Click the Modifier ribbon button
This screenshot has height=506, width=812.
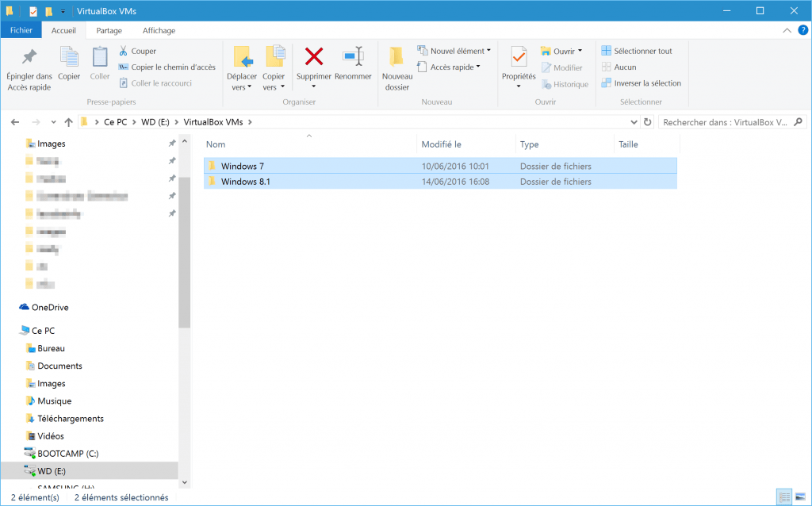[562, 67]
